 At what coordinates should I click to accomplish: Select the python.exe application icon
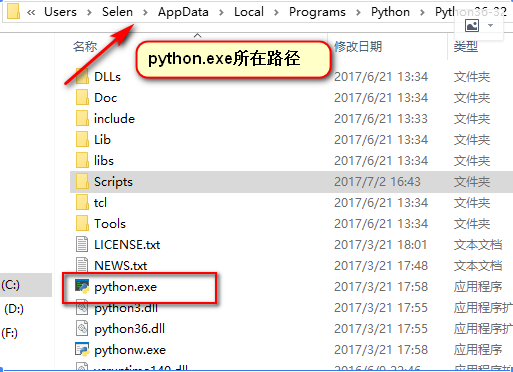coord(82,286)
